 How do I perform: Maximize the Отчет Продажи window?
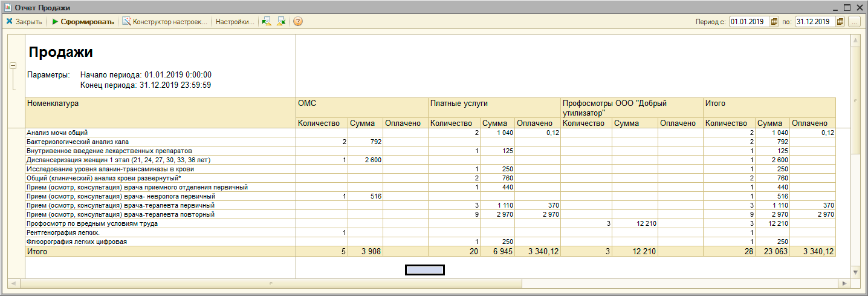(847, 7)
